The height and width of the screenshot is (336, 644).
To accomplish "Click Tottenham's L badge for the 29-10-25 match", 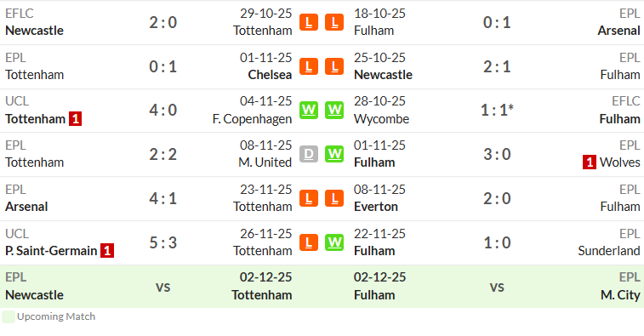I will [x=309, y=22].
